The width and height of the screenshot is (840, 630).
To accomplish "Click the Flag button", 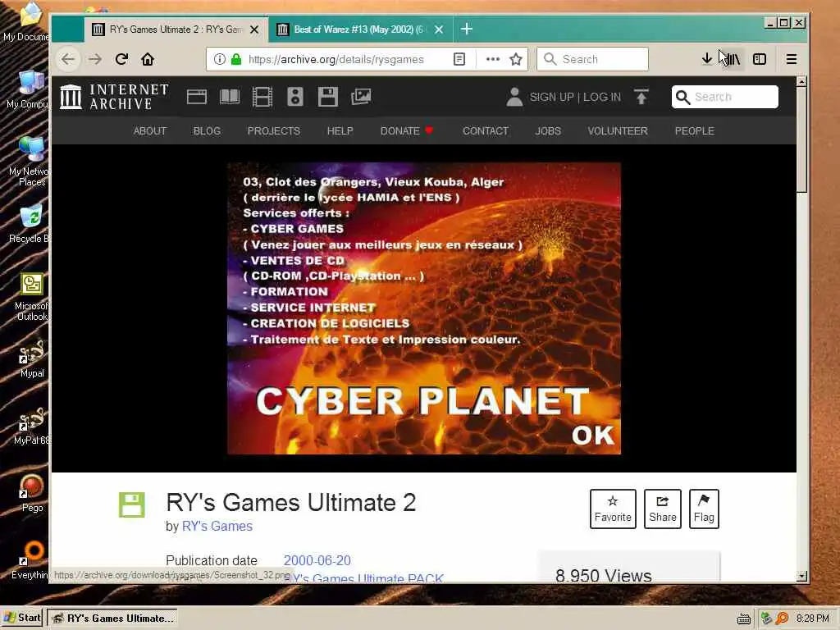I will click(704, 509).
